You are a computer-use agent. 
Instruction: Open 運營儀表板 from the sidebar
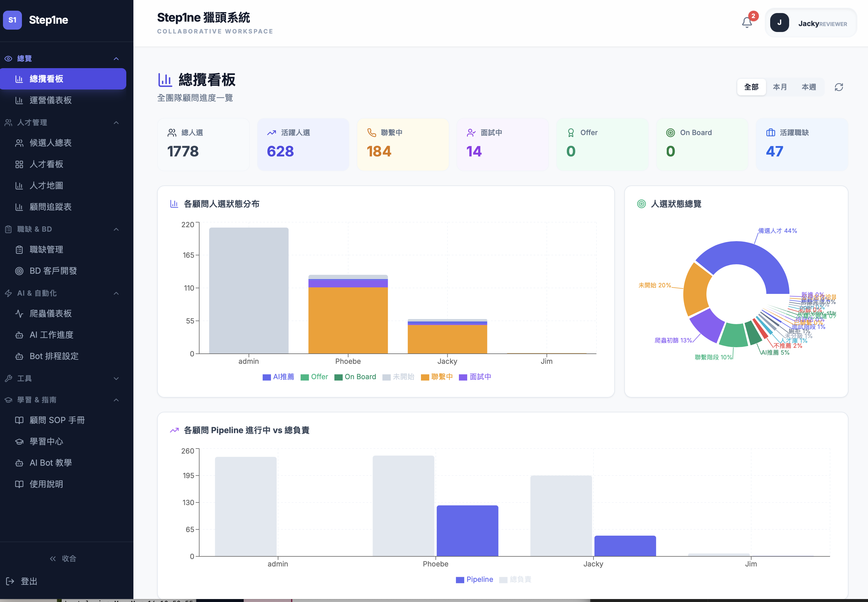tap(51, 100)
